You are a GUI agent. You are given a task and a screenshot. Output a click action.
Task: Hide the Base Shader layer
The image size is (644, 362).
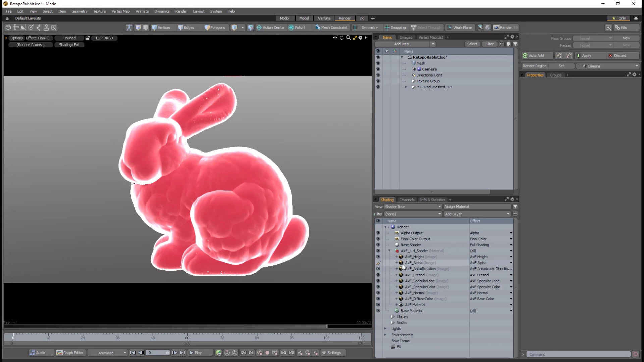(378, 245)
